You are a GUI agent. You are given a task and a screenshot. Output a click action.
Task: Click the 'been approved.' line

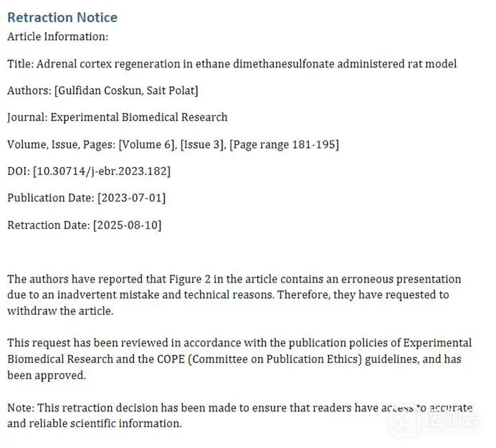47,375
